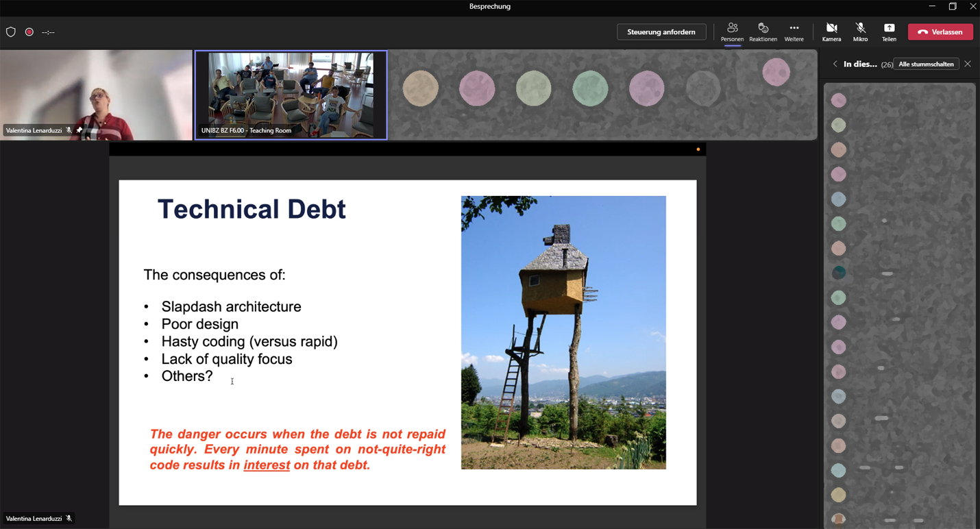
Task: Restore the Besprechung window size
Action: pyautogui.click(x=952, y=6)
